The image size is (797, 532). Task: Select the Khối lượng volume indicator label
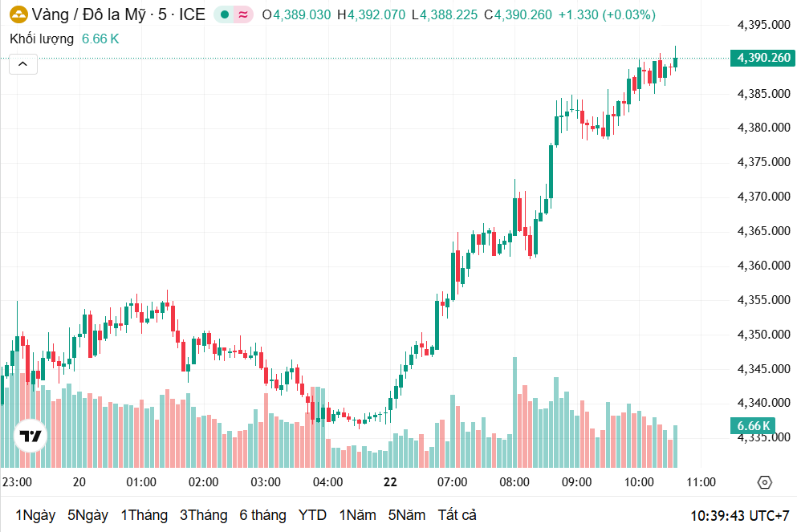coord(42,39)
